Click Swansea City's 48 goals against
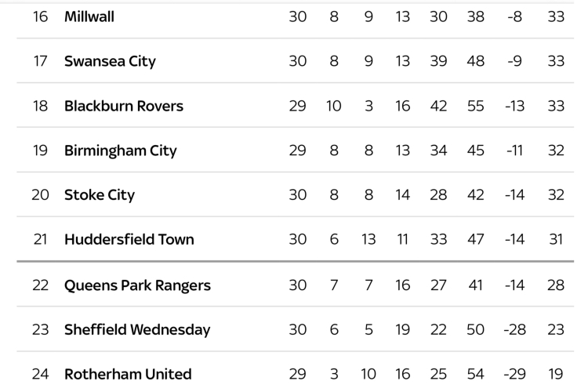588x392 pixels. (x=476, y=61)
